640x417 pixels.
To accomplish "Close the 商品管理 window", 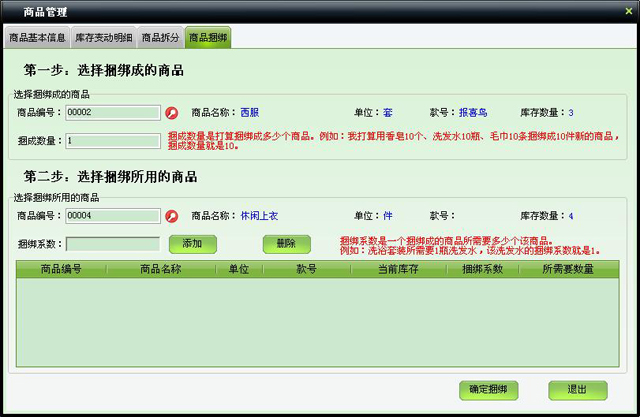I will tap(627, 10).
